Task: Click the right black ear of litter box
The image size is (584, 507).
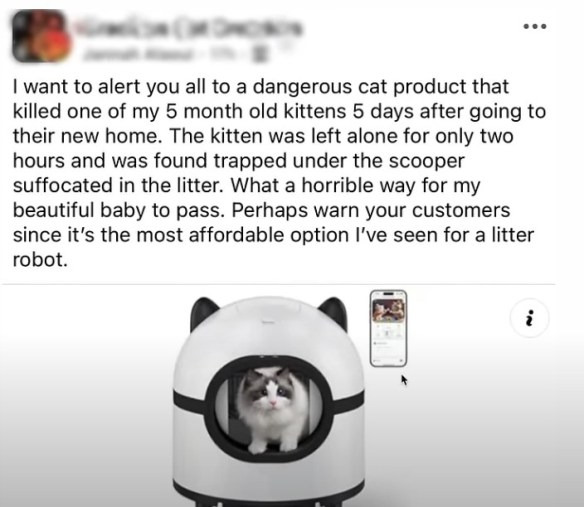Action: tap(333, 312)
